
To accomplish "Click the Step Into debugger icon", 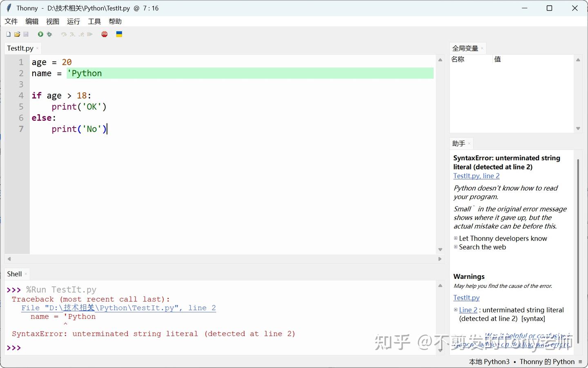I will tap(72, 34).
